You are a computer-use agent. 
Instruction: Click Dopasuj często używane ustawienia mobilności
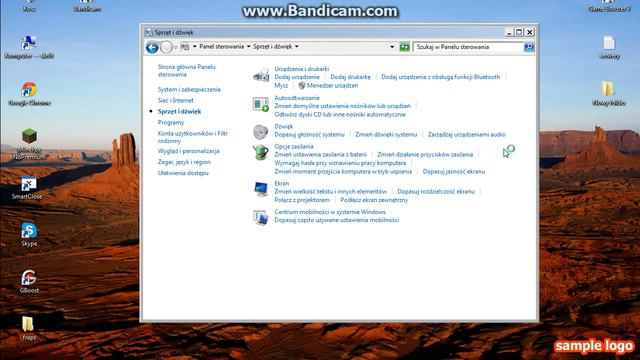click(337, 220)
